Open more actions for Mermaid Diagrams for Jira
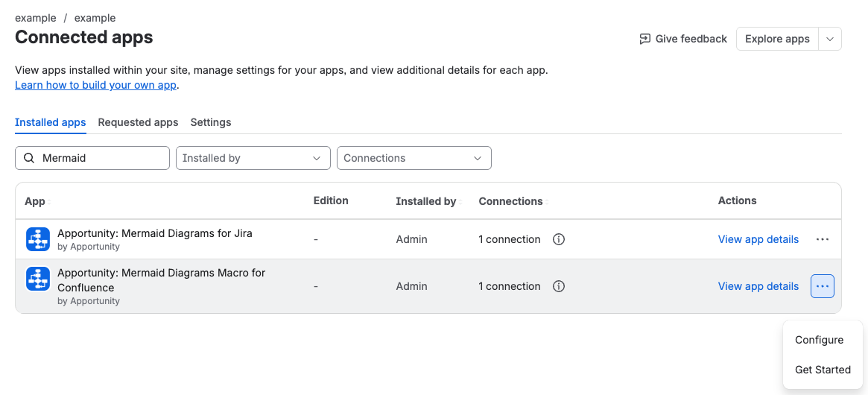 click(822, 239)
